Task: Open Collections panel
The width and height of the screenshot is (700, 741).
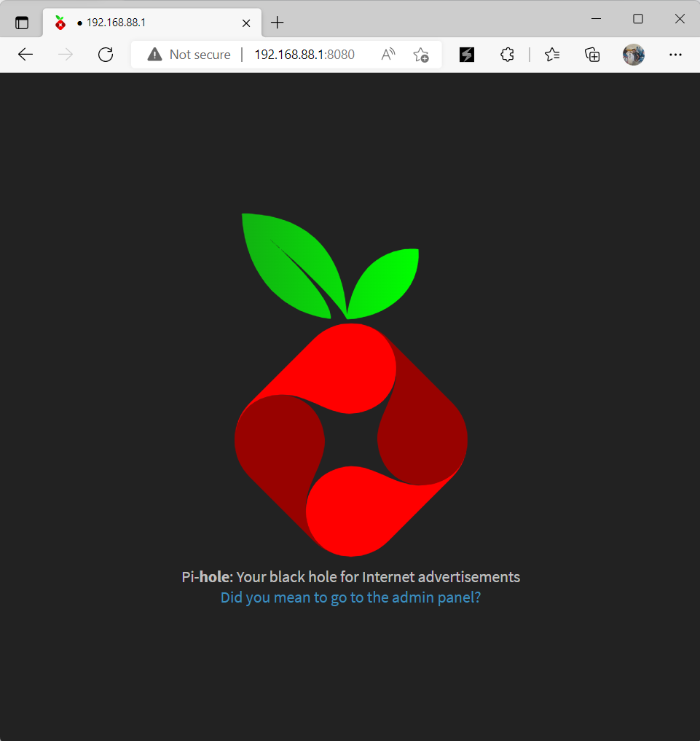Action: [592, 55]
